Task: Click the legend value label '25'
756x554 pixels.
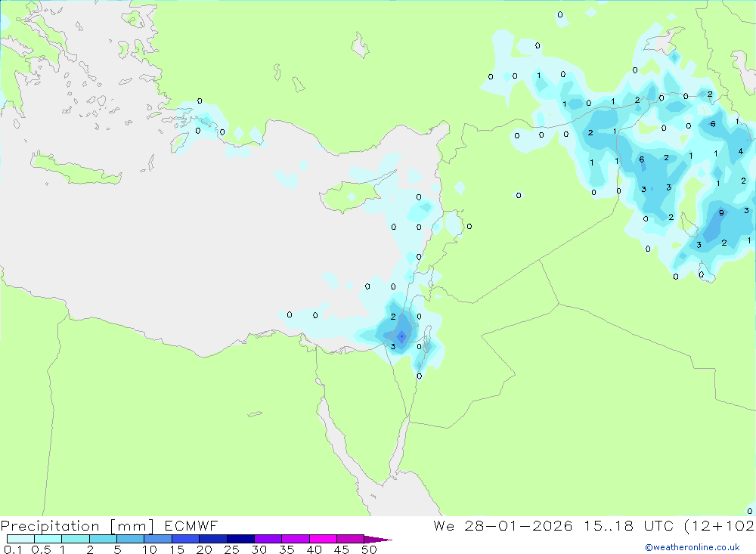Action: 231,549
